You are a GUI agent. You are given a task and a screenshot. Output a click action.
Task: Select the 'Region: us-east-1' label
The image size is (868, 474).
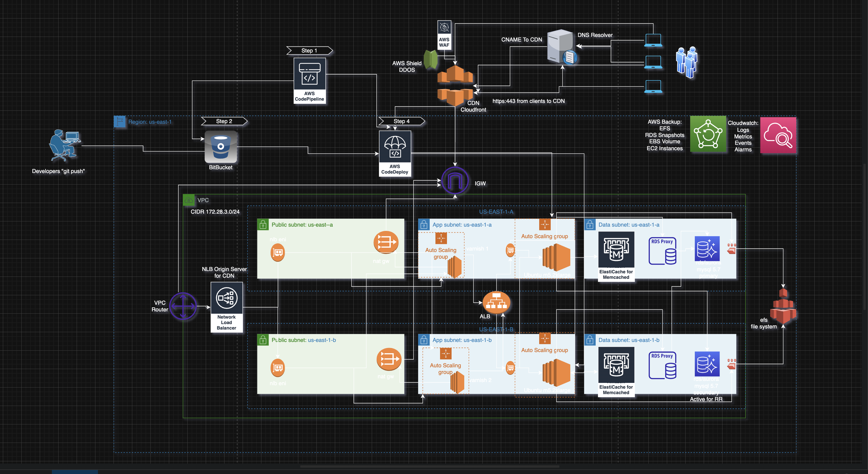click(150, 122)
